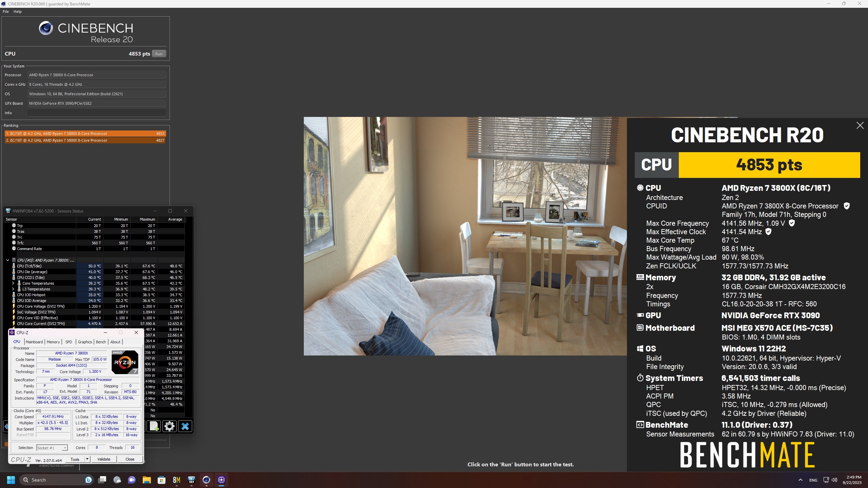This screenshot has height=488, width=868.
Task: Click the CPU-Z title bar app icon
Action: tap(12, 332)
